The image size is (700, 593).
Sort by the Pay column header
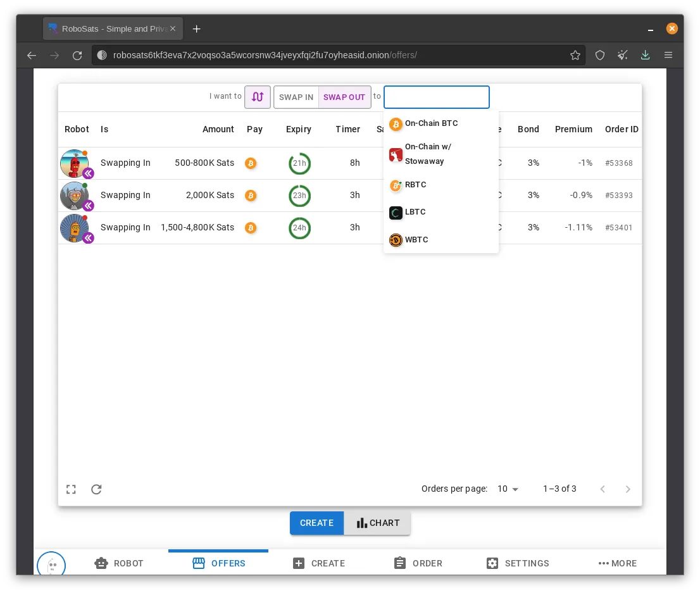tap(254, 129)
